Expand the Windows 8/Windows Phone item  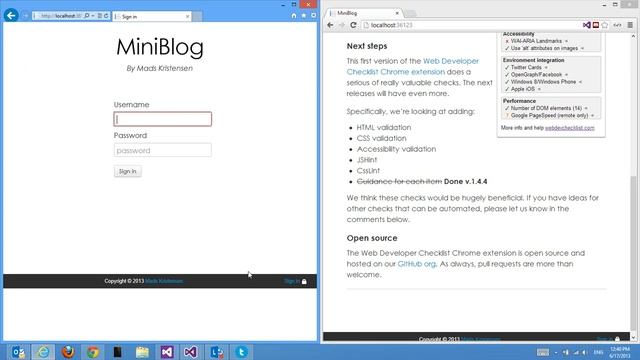[x=580, y=82]
